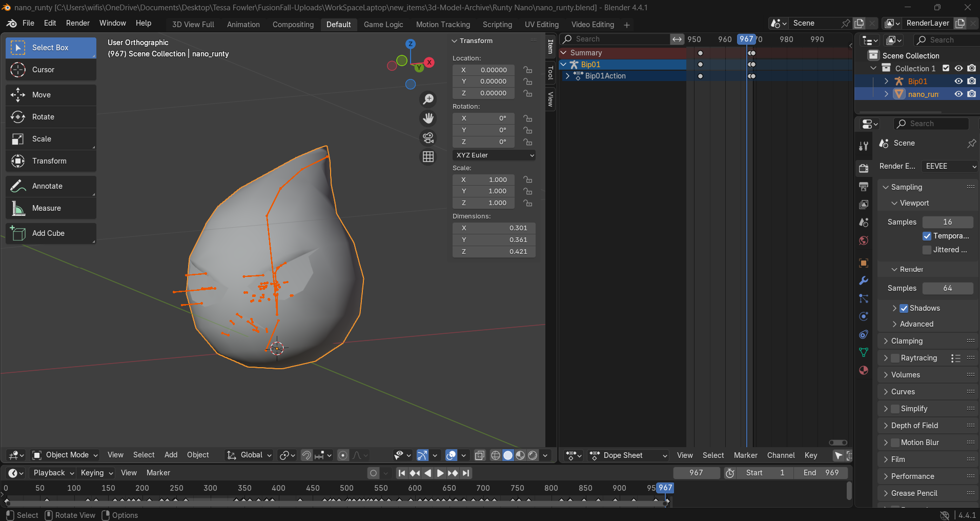The width and height of the screenshot is (980, 521).
Task: Jump to the last frame
Action: (465, 473)
